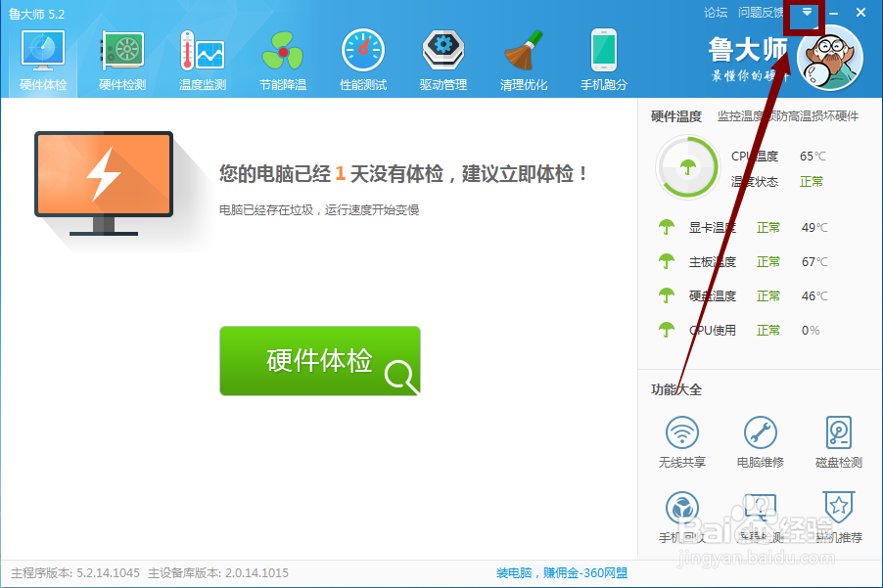Open the title bar dropdown menu arrow
The height and width of the screenshot is (588, 883).
click(x=807, y=12)
